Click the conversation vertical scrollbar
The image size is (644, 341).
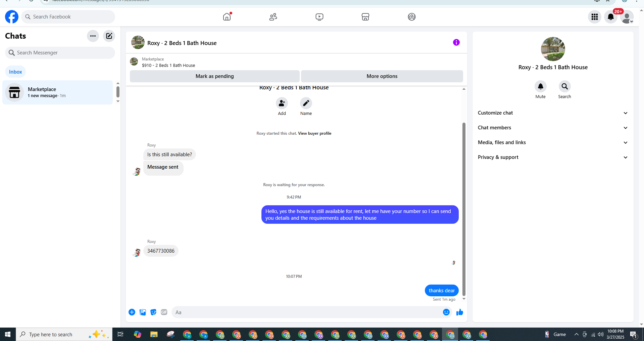[464, 209]
